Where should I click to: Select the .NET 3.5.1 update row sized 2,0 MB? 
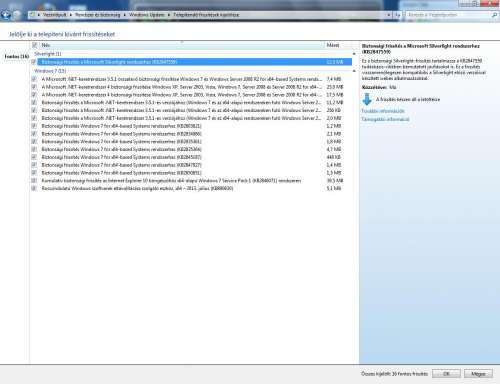click(192, 118)
